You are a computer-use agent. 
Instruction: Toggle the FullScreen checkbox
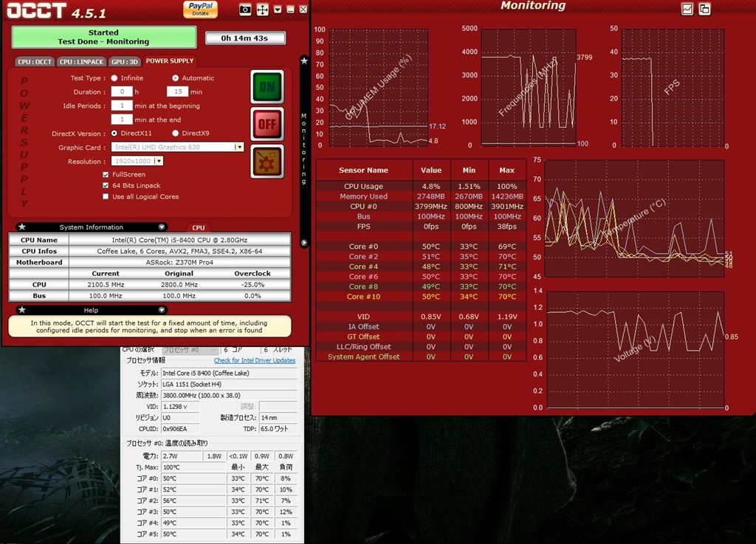106,174
